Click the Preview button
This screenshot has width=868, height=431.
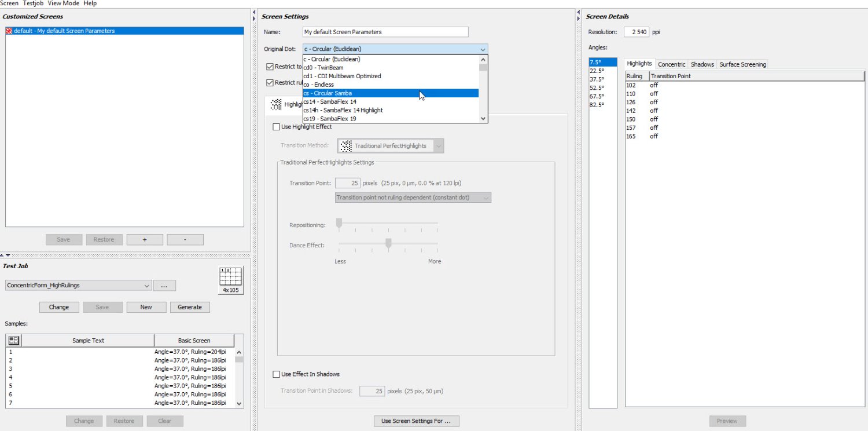727,421
